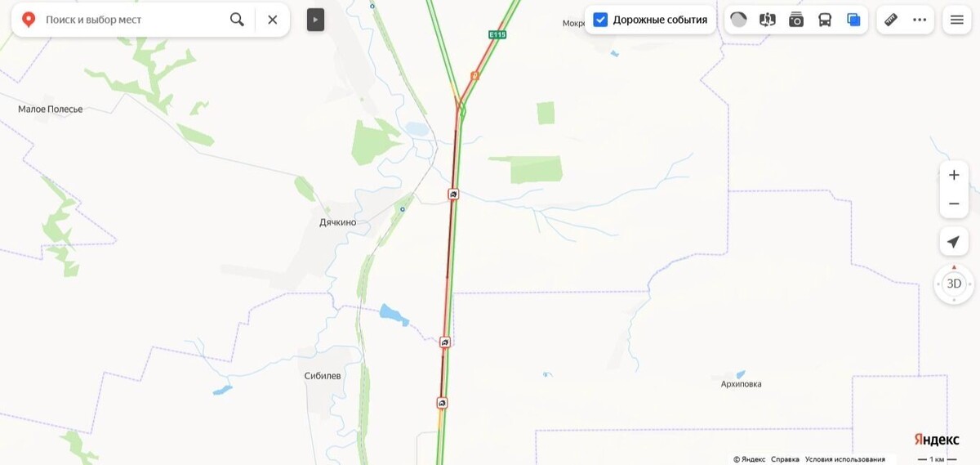Select the ruler distance tool
Image resolution: width=980 pixels, height=465 pixels.
[x=891, y=20]
